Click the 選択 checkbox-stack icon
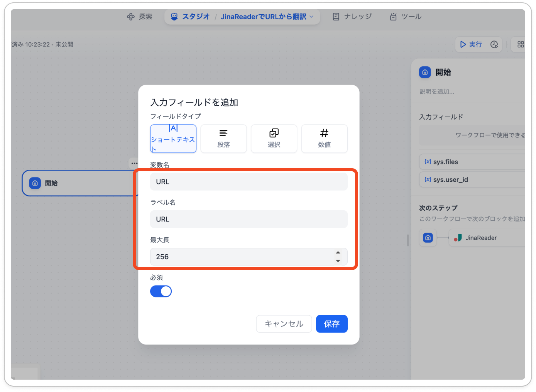Image resolution: width=536 pixels, height=392 pixels. point(274,133)
